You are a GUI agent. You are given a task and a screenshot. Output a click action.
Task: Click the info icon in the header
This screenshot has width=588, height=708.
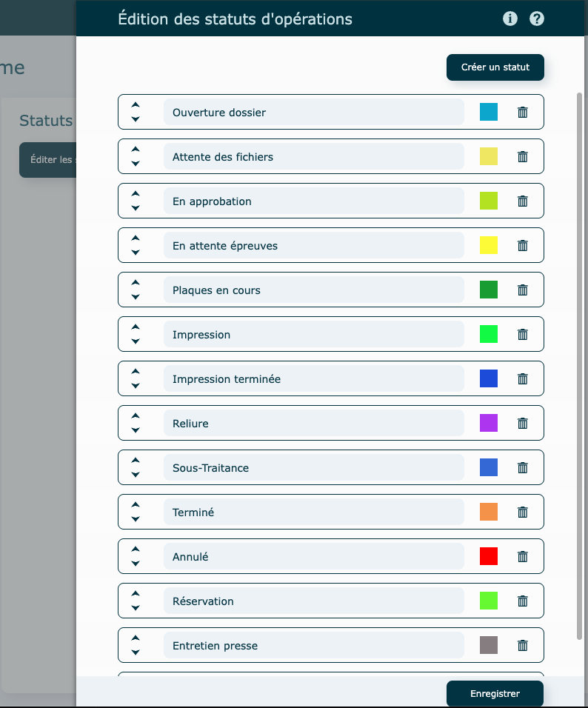pos(510,19)
